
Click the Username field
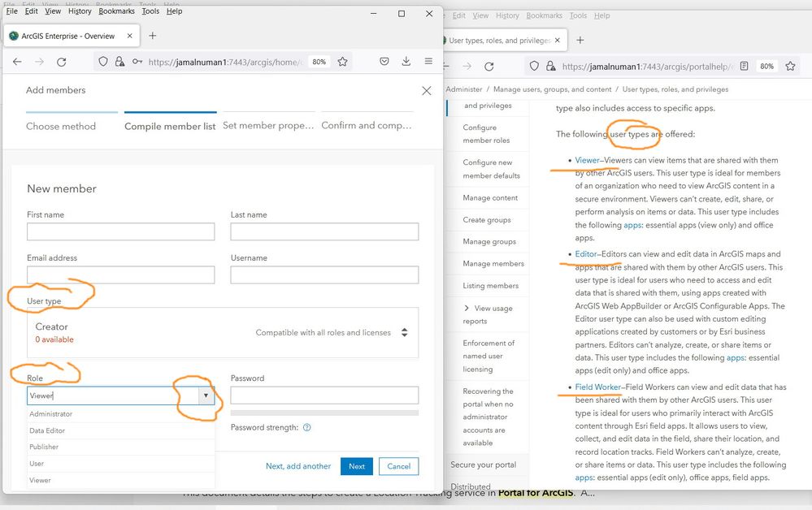coord(324,274)
